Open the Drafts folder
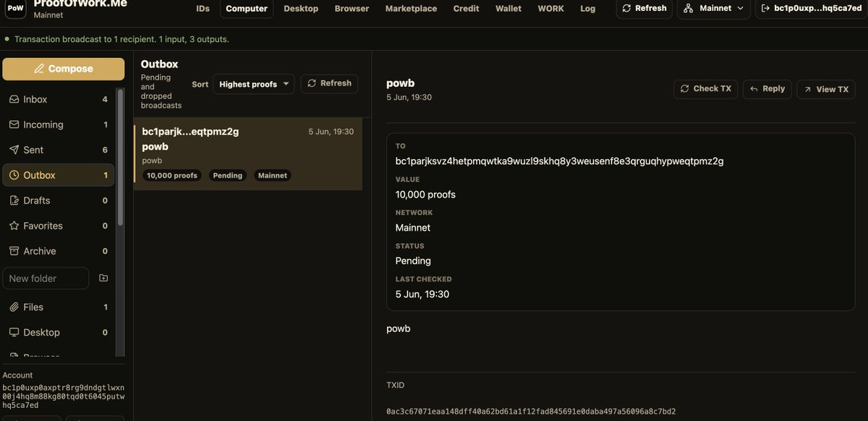Image resolution: width=868 pixels, height=421 pixels. (58, 200)
